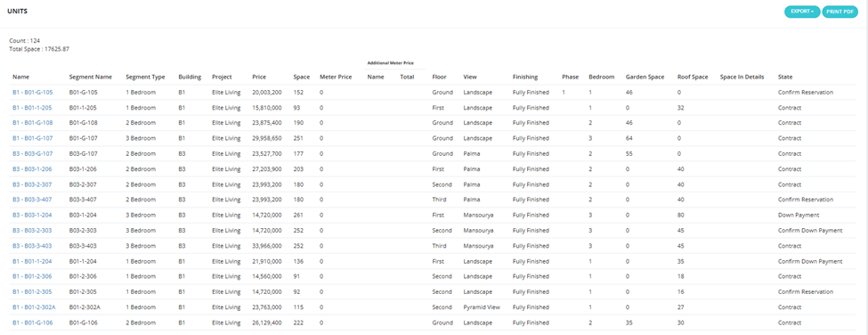Open unit link B1 - B01-G-108
The height and width of the screenshot is (335, 868).
[x=33, y=123]
